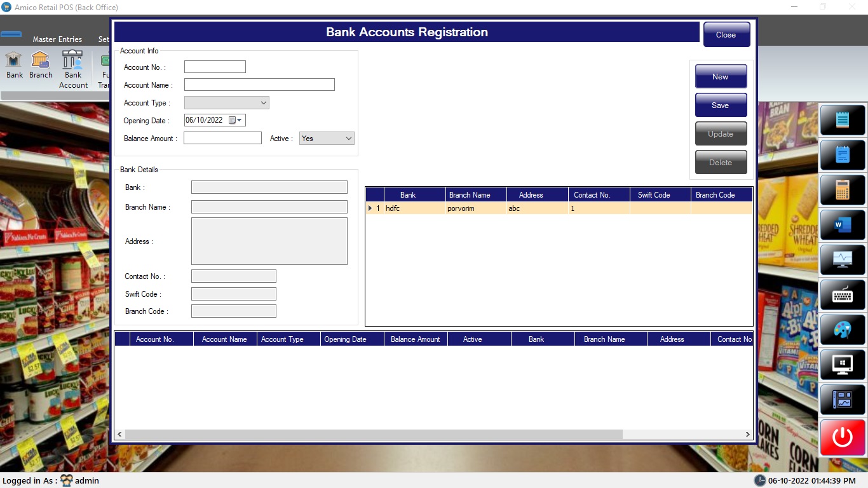Viewport: 868px width, 488px height.
Task: Select the hdfc row in bank grid
Action: click(413, 208)
